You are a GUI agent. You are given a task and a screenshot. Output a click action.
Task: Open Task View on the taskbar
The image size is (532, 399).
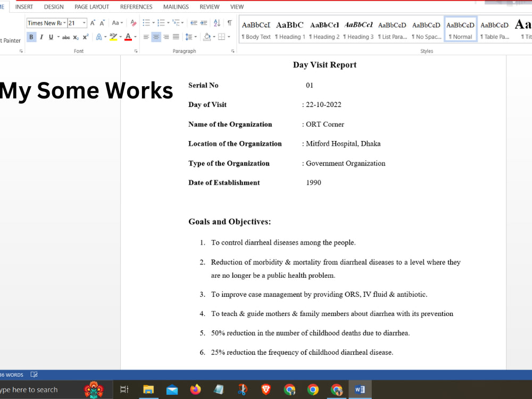click(x=124, y=389)
